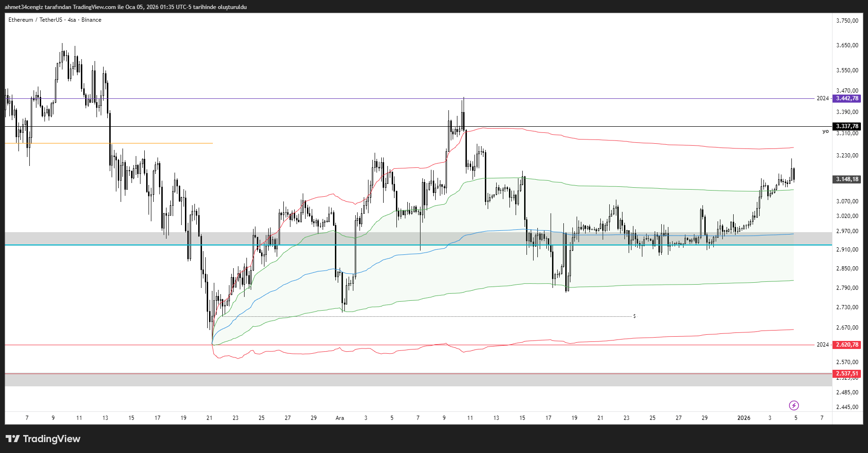Click the TradingView logo in the footer

43,439
